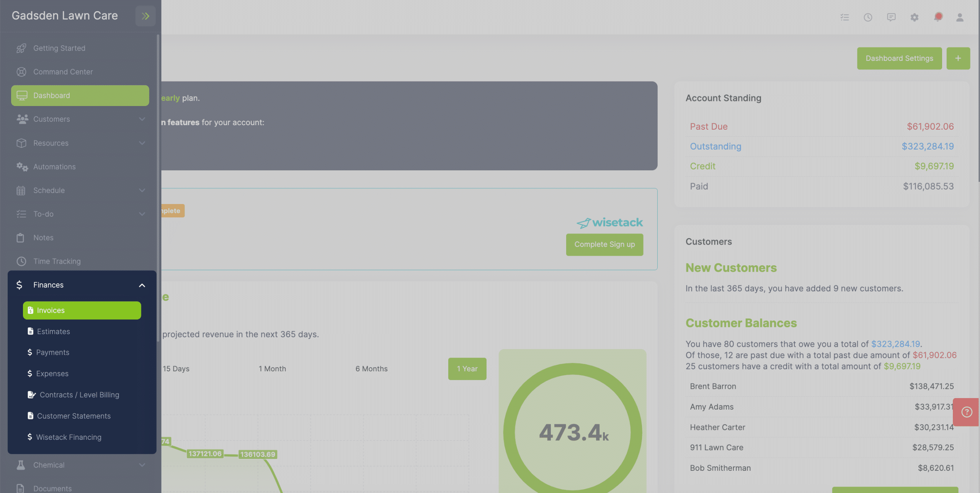The height and width of the screenshot is (493, 980).
Task: Open the to-do checklist icon in the top bar
Action: pyautogui.click(x=844, y=17)
